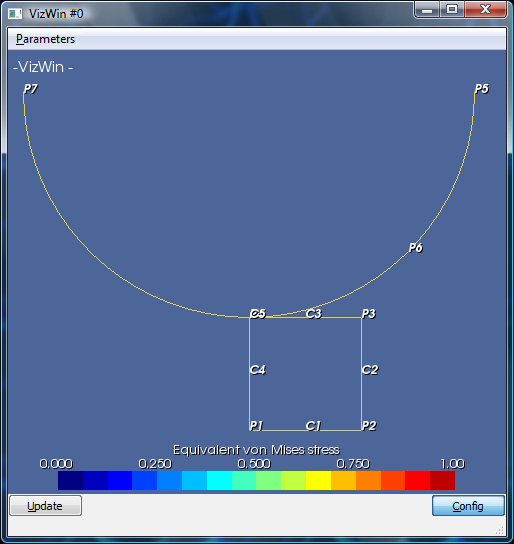The image size is (514, 544).
Task: Click the VizWin app icon in title bar
Action: 15,14
